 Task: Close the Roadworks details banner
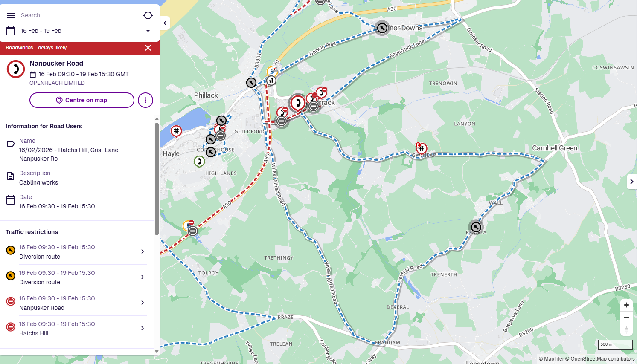click(x=148, y=48)
